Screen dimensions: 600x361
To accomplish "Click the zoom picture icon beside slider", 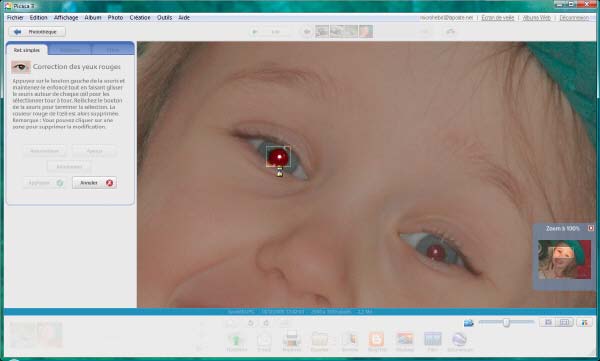I will point(469,323).
